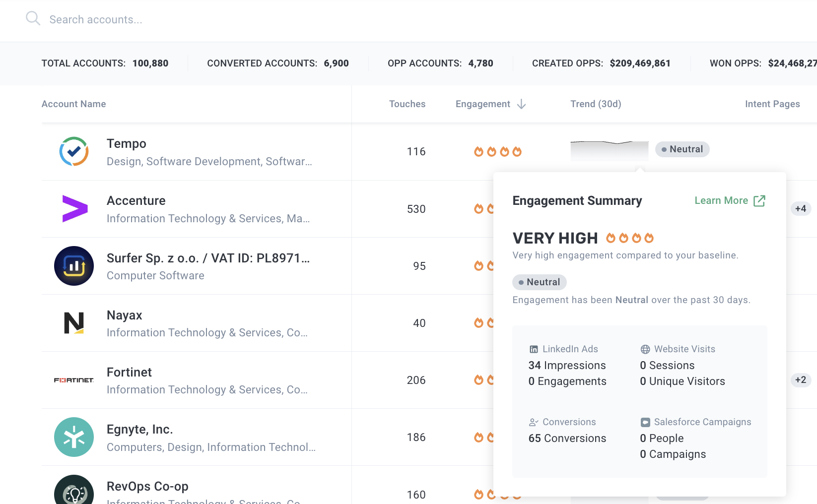Image resolution: width=817 pixels, height=504 pixels.
Task: Select the Trend (30d) column header
Action: click(x=596, y=104)
